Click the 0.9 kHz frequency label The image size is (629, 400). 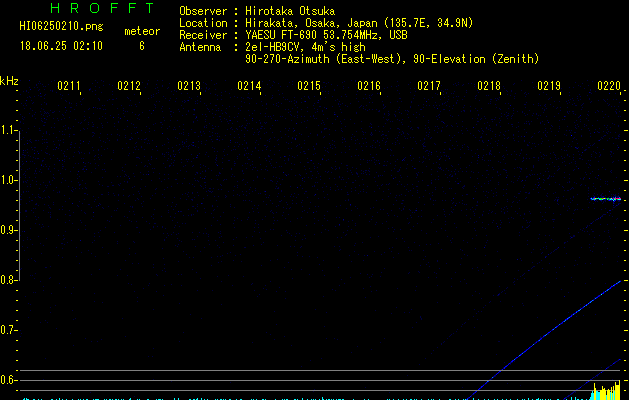8,230
